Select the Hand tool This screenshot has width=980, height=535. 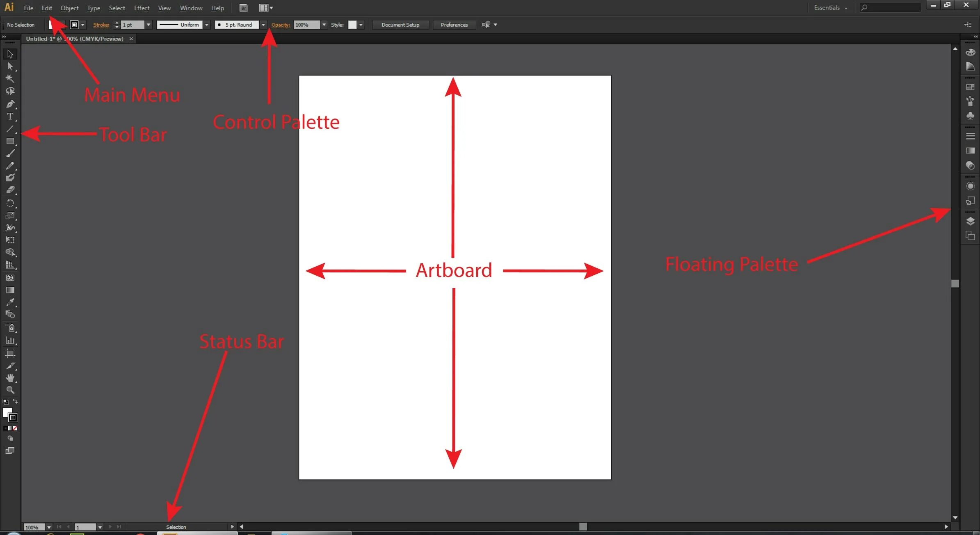9,377
